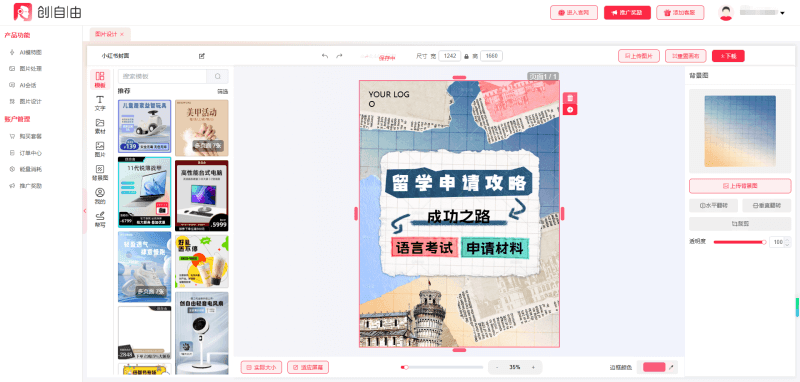The image size is (800, 382).
Task: Click the canvas height field 1660
Action: [x=491, y=56]
